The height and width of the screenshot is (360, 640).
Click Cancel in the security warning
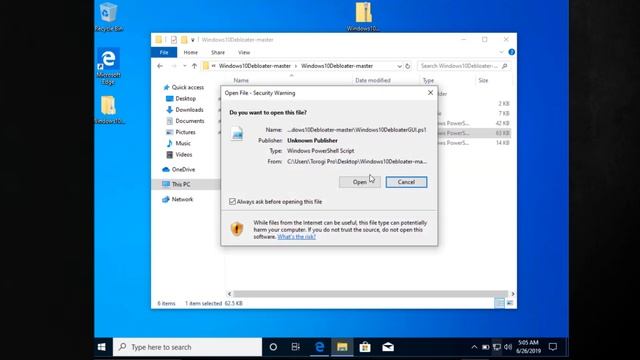[406, 182]
